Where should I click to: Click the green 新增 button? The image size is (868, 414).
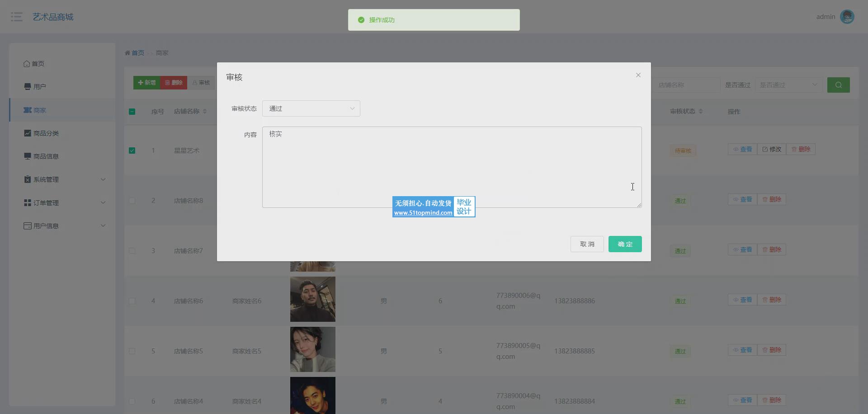click(146, 83)
